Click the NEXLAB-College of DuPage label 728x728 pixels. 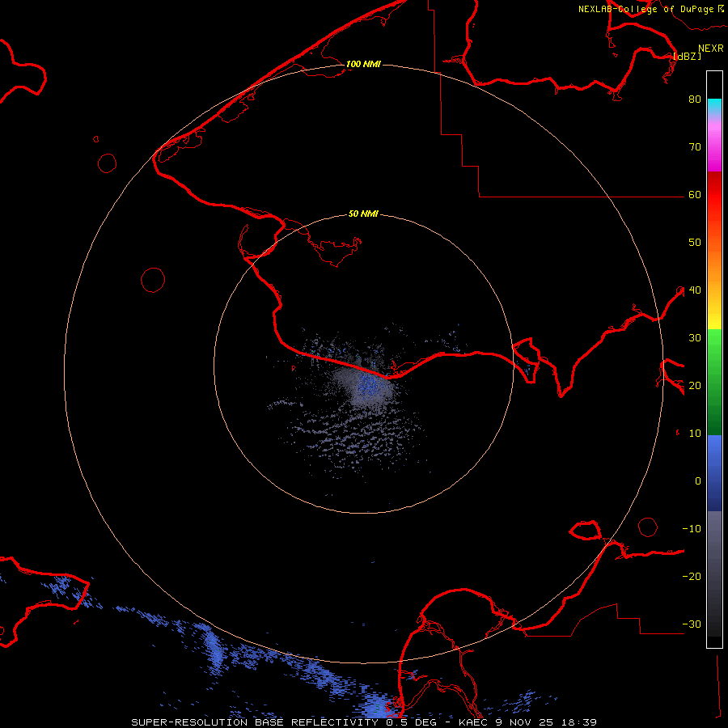(x=647, y=9)
